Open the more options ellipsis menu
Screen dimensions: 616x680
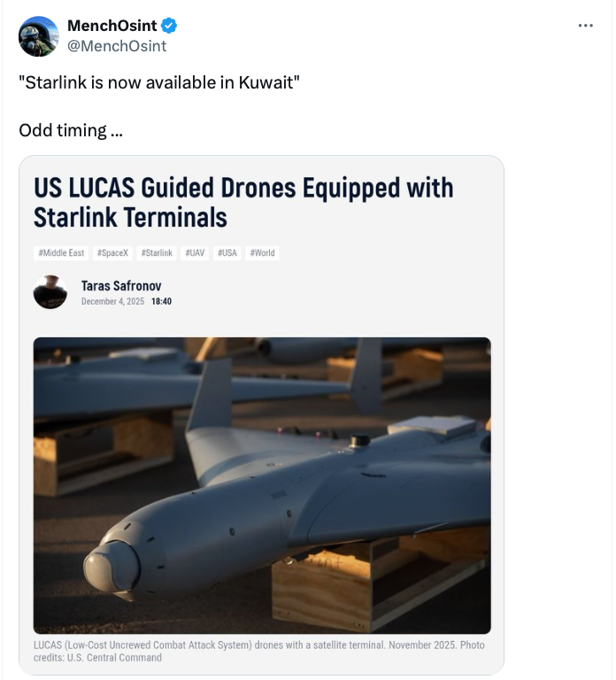tap(585, 26)
